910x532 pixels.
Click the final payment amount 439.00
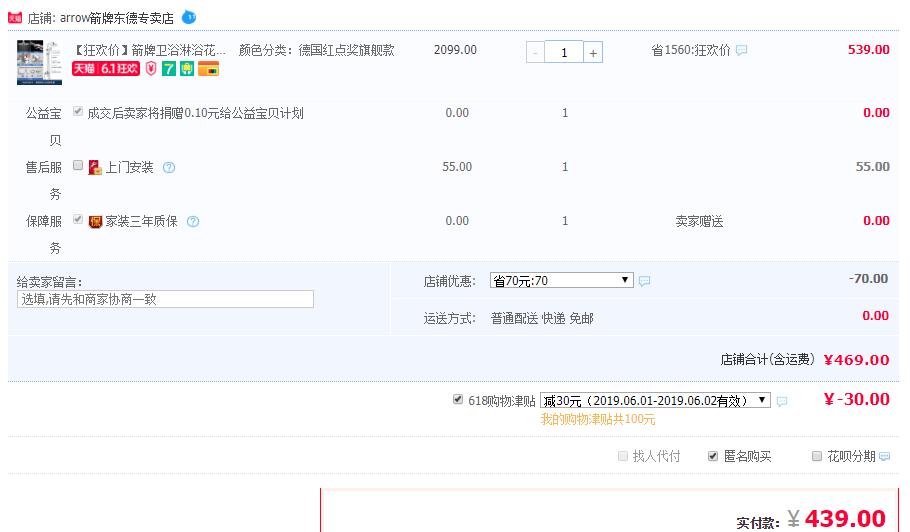[x=845, y=518]
